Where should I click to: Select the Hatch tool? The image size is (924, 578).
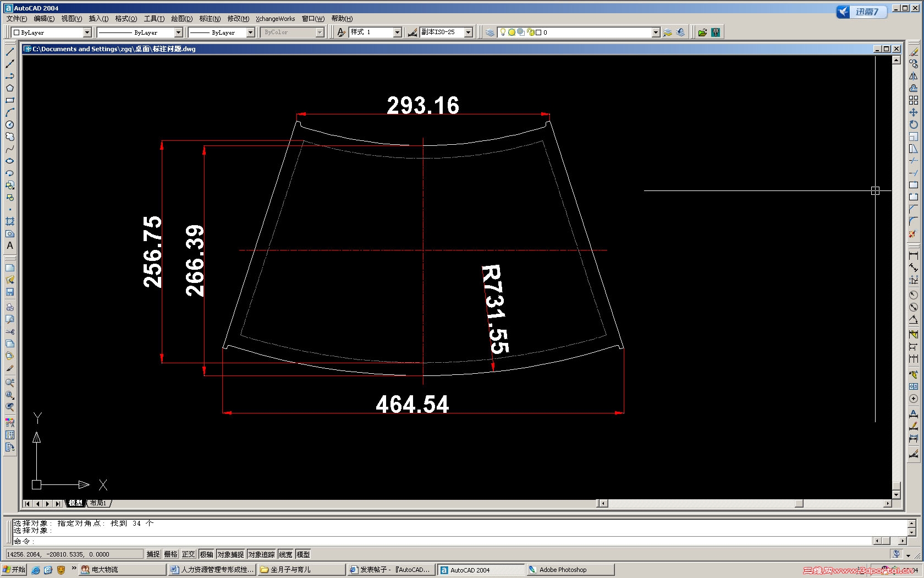(10, 221)
